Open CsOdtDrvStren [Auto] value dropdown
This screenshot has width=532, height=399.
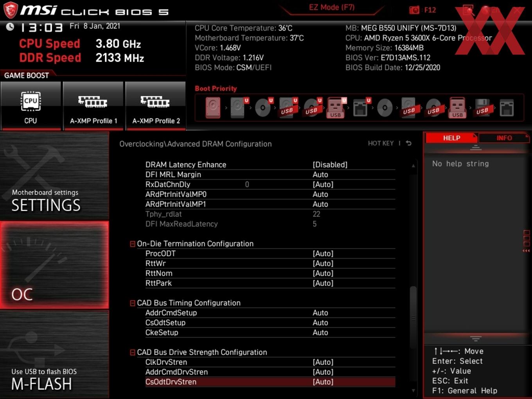click(x=323, y=382)
